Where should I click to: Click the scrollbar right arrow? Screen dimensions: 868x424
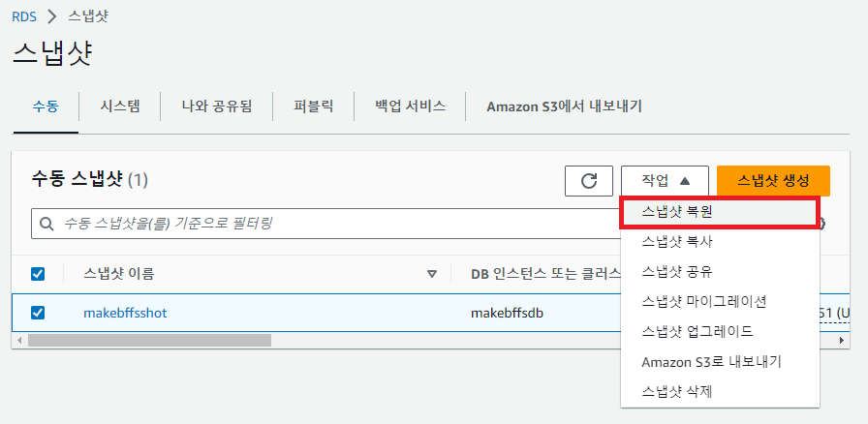(842, 340)
